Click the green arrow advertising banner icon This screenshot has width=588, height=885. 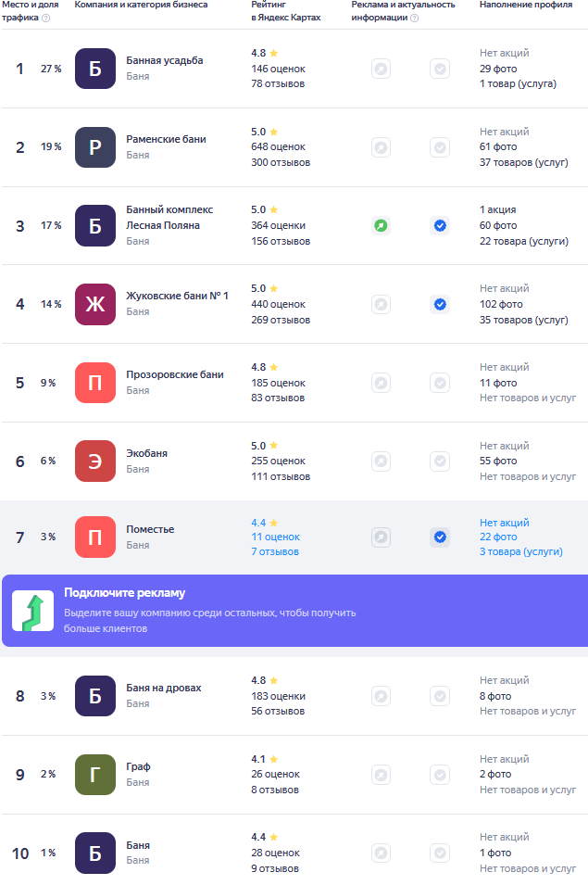32,611
